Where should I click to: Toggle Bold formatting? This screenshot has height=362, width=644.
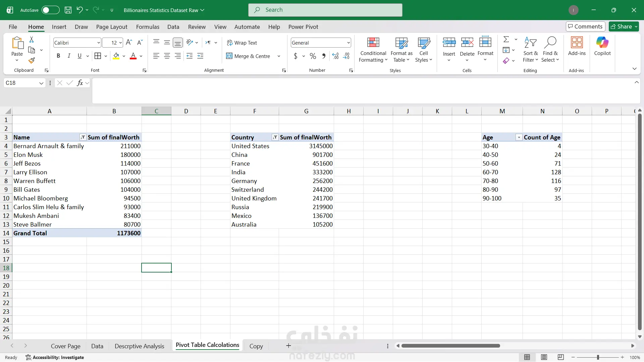click(58, 56)
